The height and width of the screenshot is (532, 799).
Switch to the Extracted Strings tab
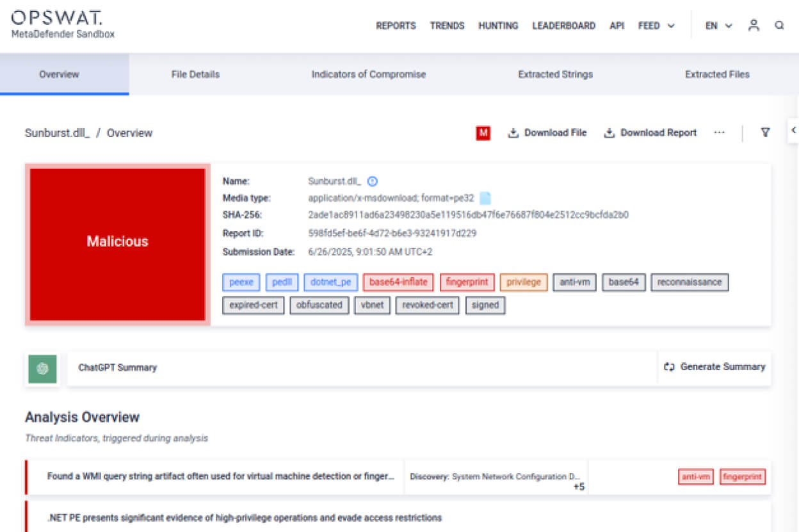point(554,74)
